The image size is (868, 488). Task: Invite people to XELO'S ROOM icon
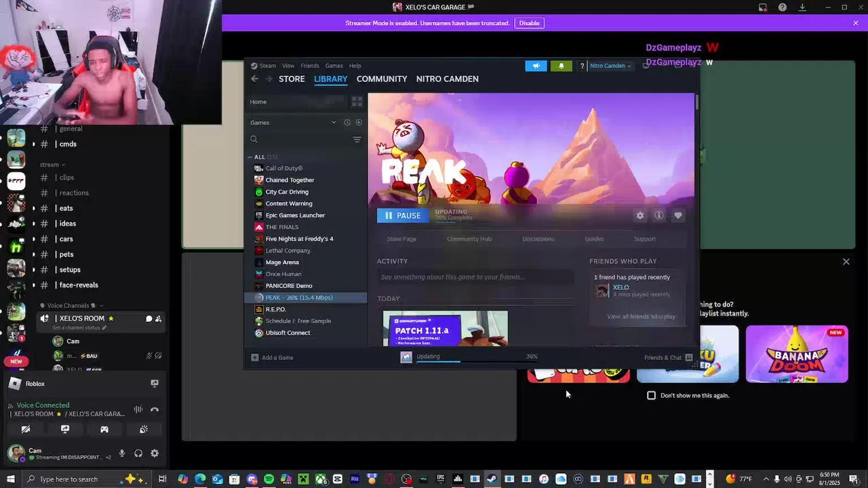pos(158,319)
